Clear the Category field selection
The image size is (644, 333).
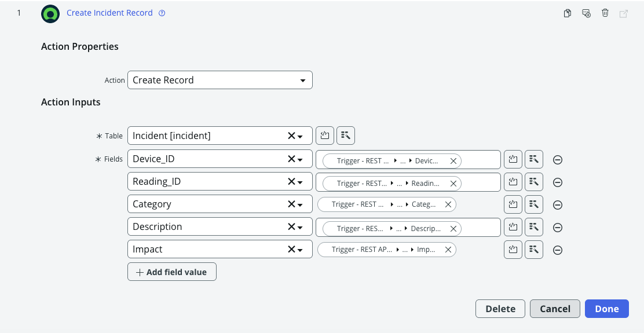(x=291, y=204)
